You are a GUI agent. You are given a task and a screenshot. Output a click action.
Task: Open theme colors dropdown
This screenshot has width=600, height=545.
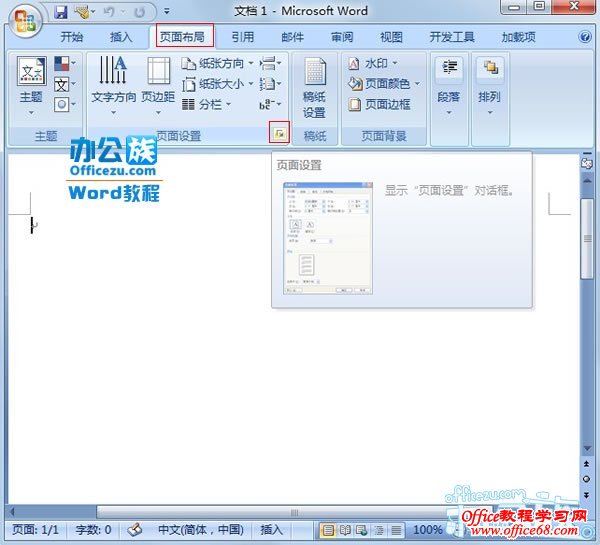64,64
